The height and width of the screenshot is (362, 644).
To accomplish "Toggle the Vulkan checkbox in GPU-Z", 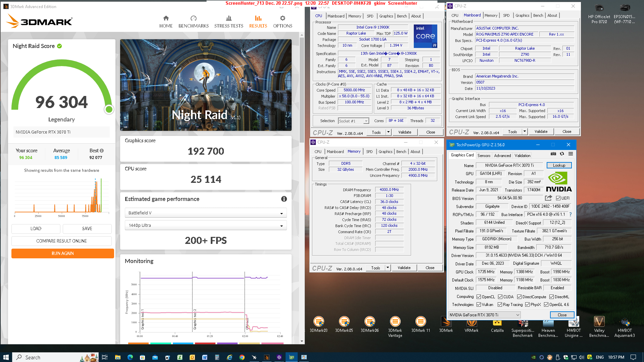I will point(479,304).
